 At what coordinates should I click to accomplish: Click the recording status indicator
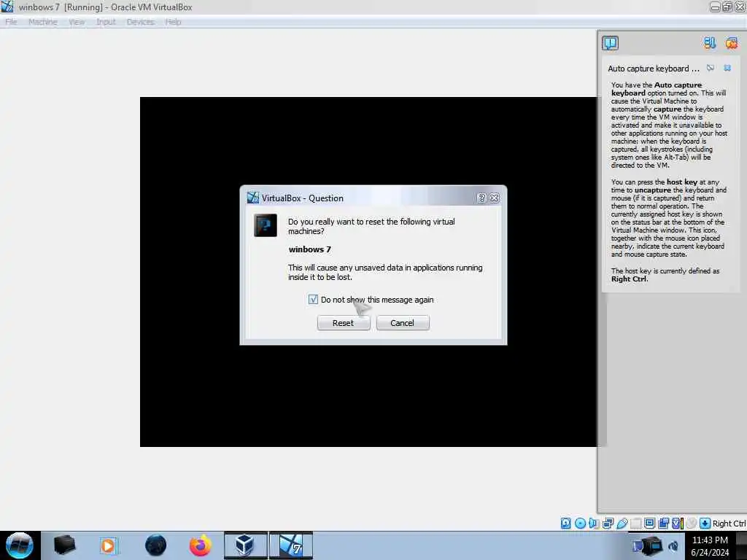point(663,524)
